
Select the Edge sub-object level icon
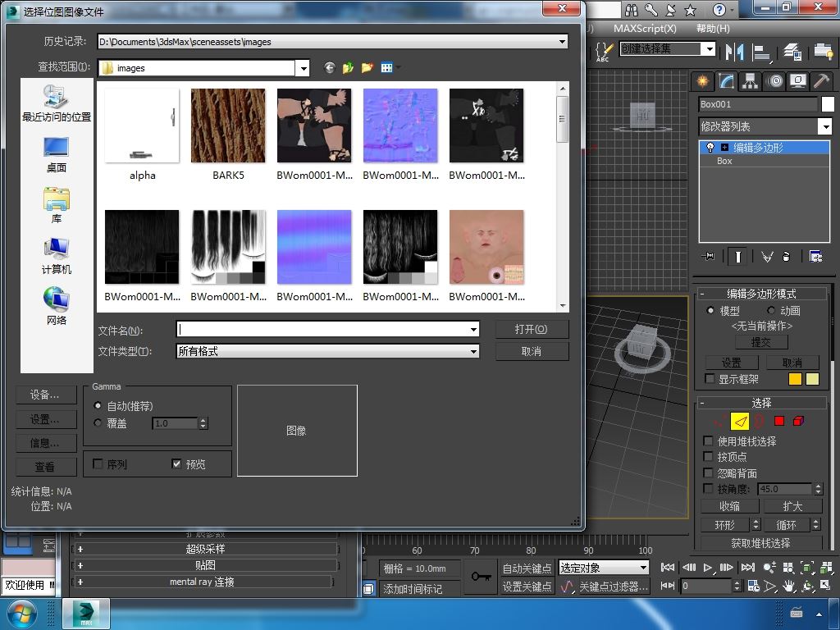coord(740,421)
